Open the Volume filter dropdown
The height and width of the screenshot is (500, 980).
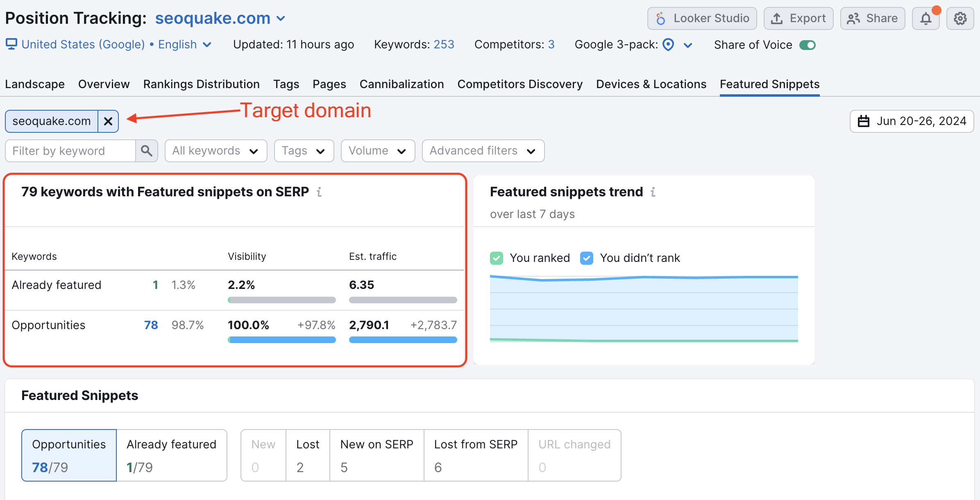[378, 151]
